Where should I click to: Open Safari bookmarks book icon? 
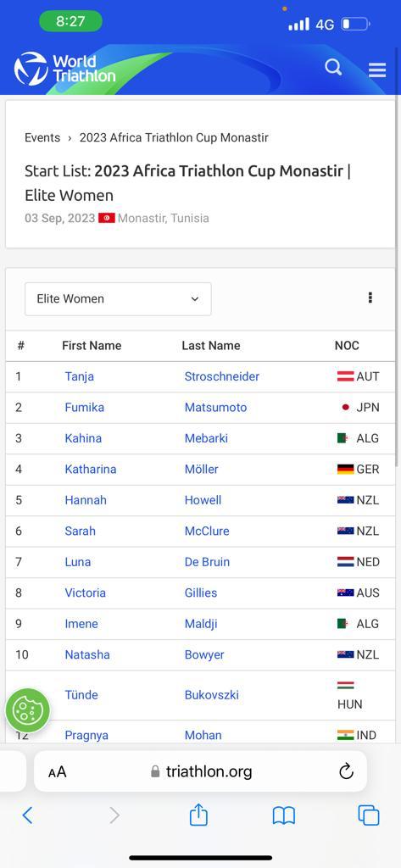coord(283,815)
